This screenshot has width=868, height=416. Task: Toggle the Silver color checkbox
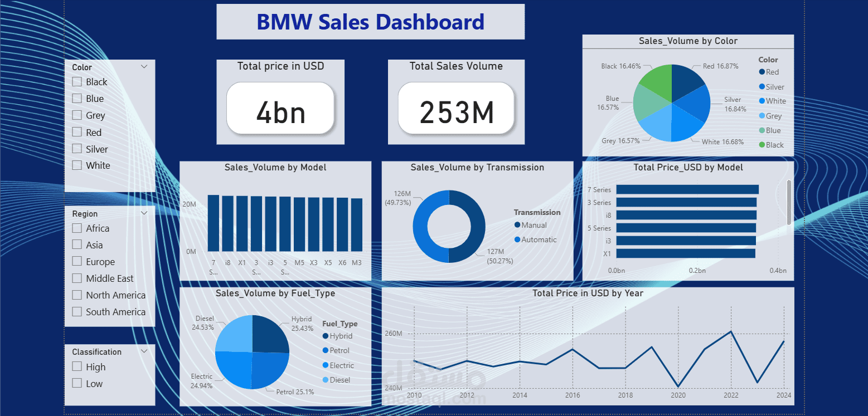click(77, 149)
